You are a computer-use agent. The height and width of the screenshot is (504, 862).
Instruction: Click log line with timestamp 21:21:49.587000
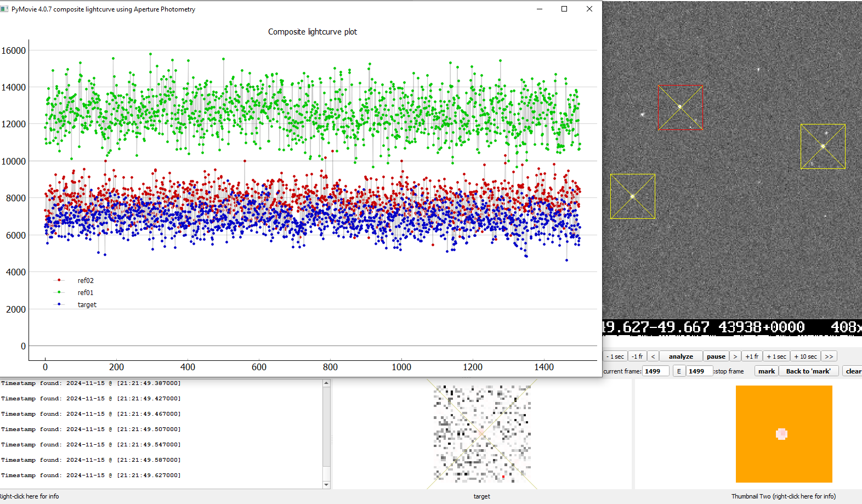[x=91, y=460]
